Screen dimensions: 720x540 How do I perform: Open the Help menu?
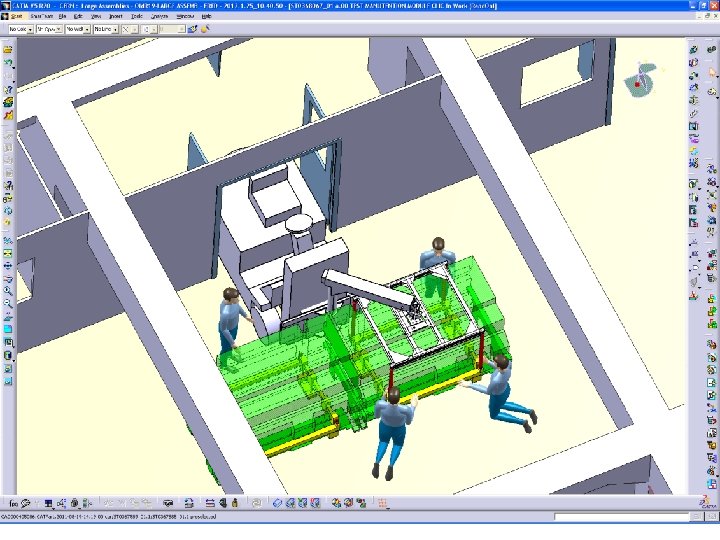(x=207, y=16)
